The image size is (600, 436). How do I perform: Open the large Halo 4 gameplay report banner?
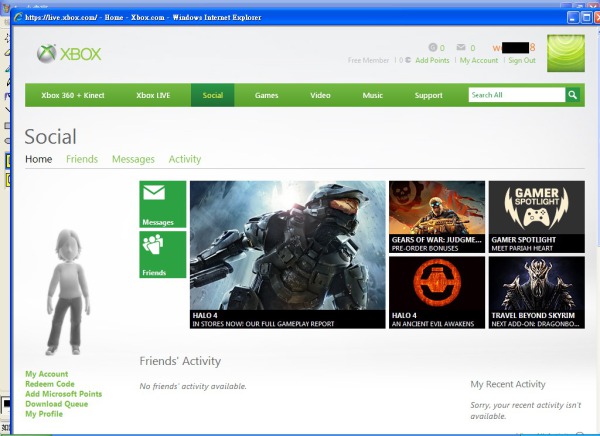point(287,254)
